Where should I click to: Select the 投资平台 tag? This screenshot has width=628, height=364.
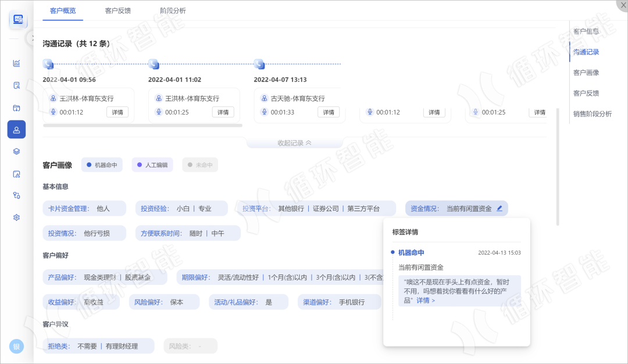point(316,208)
